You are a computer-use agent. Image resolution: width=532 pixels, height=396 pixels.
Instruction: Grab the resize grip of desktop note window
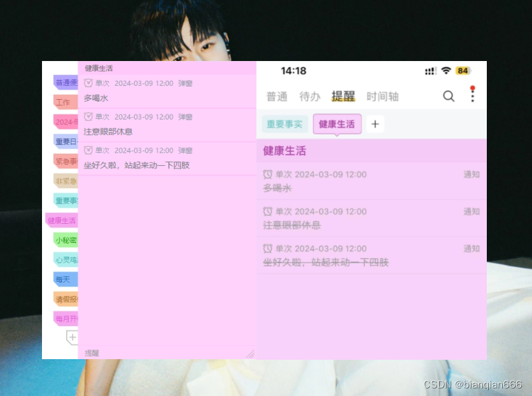point(250,354)
